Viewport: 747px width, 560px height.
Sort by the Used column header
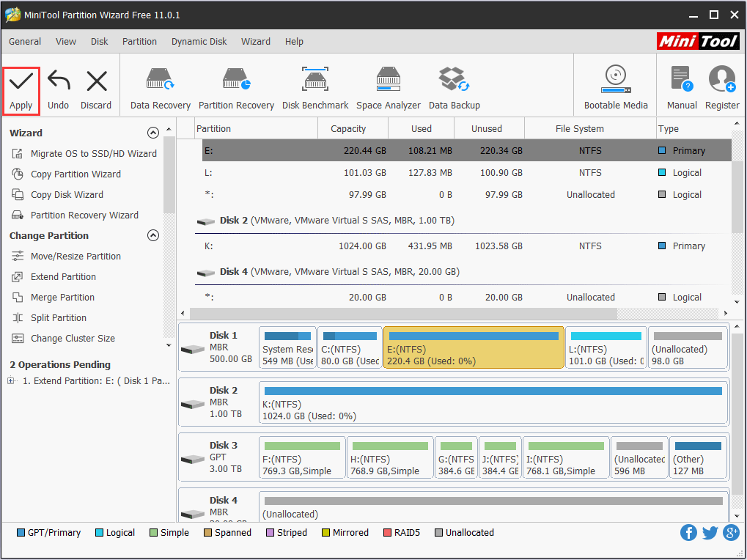point(421,128)
